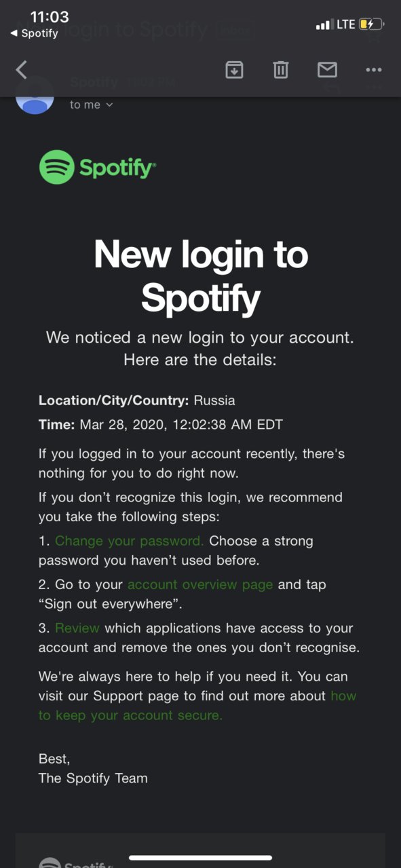This screenshot has width=401, height=868.
Task: Open the three-dot more options menu
Action: 374,69
